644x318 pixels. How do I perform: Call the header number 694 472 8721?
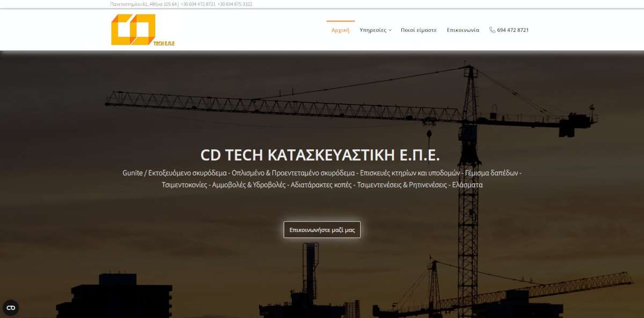coord(512,30)
